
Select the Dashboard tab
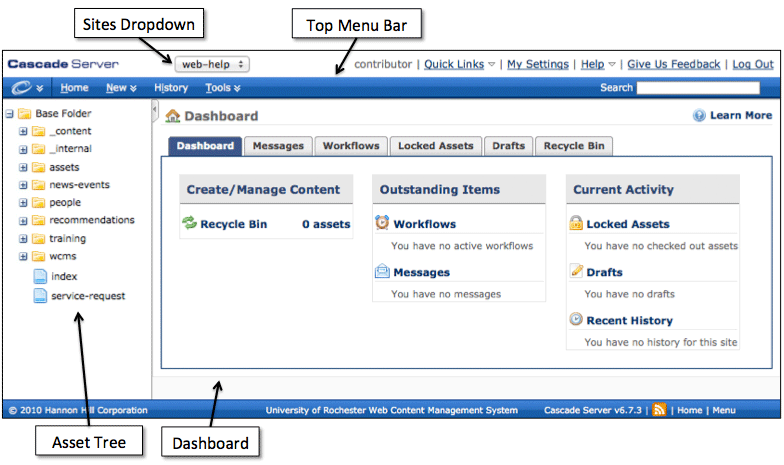coord(205,146)
